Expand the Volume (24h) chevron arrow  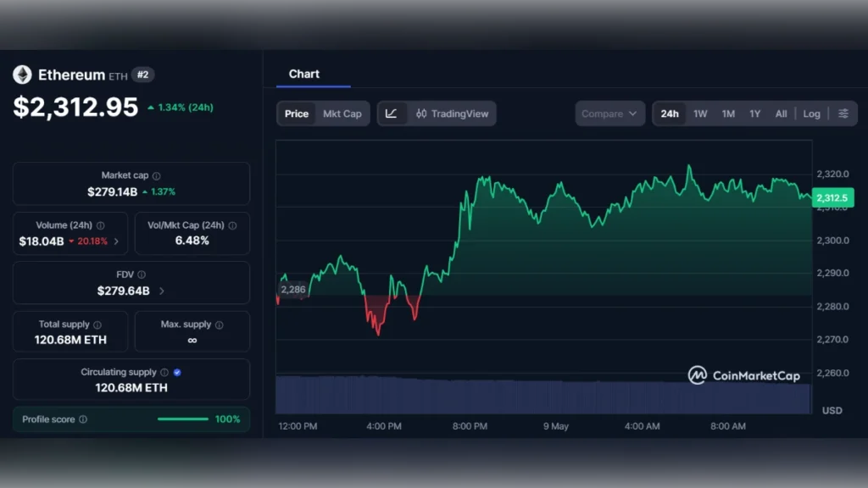[x=116, y=241]
